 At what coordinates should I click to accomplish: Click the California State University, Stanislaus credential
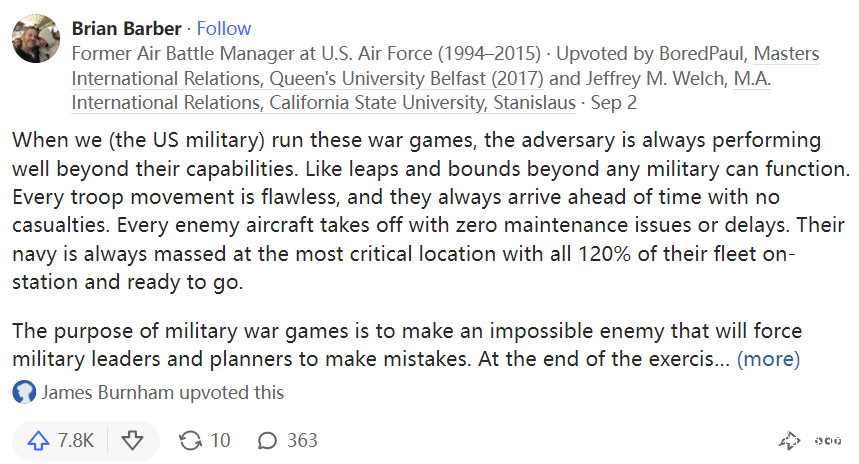[x=412, y=102]
